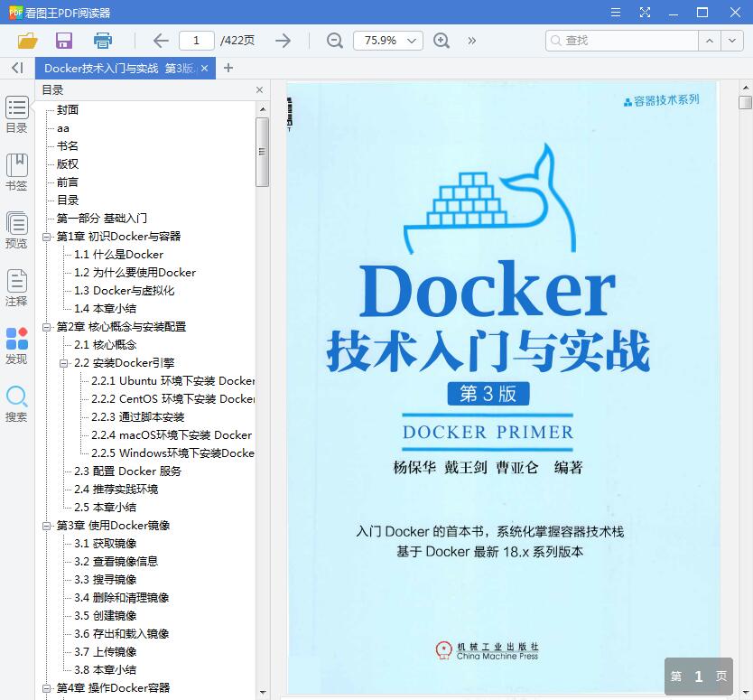Open 第一部分 基础入门 outline entry

[x=102, y=218]
